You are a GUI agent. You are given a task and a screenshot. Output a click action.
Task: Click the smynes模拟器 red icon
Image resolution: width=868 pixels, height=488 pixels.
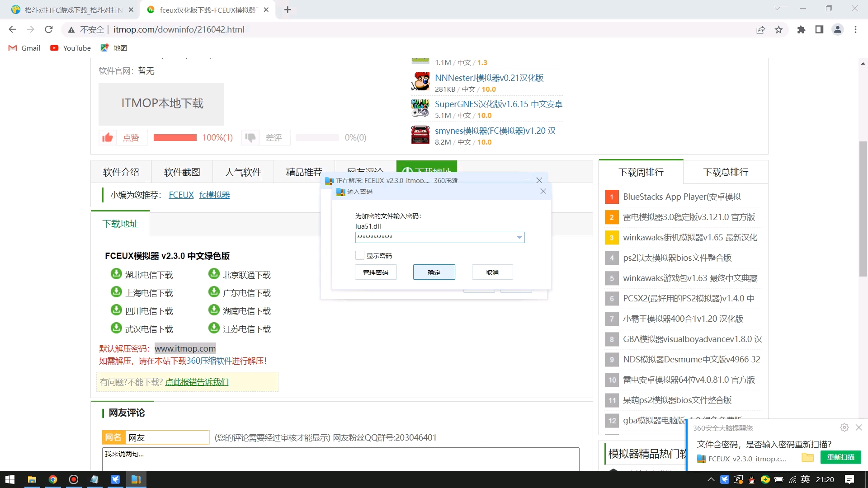[420, 135]
